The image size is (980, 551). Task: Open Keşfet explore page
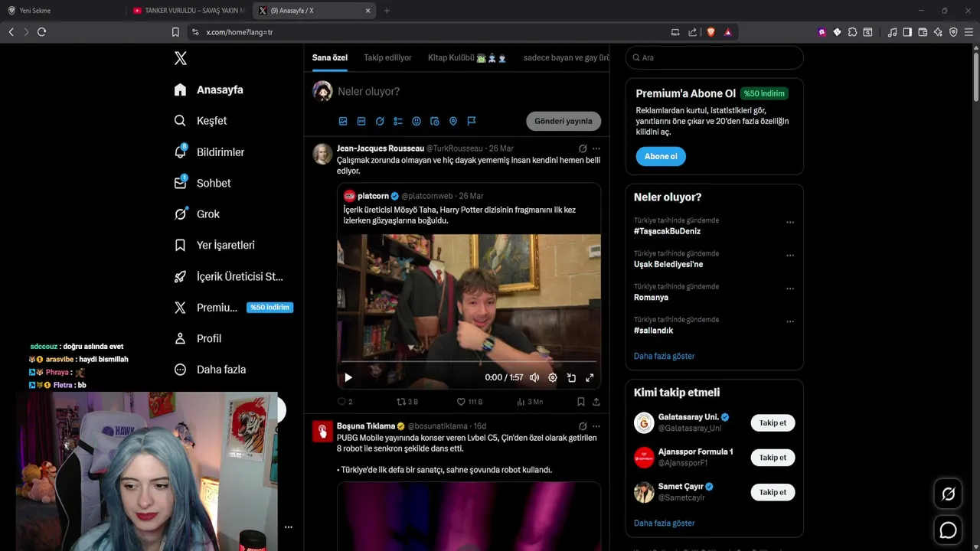tap(201, 121)
